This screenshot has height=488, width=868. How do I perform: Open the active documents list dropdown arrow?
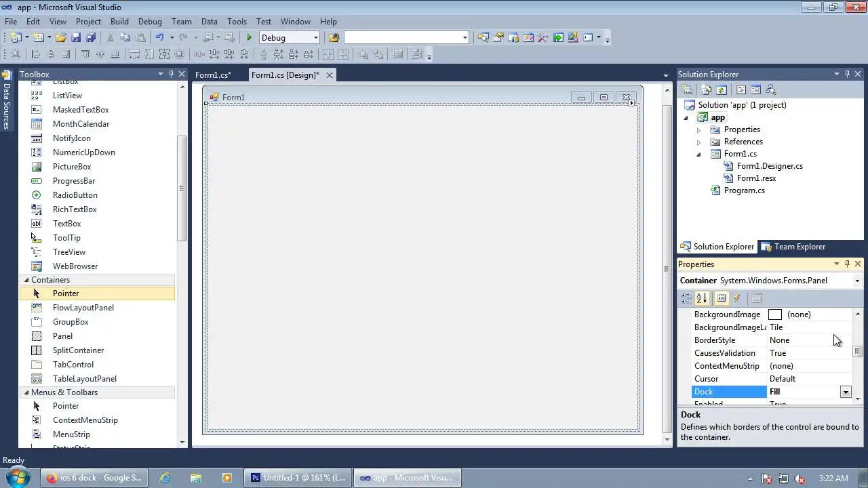pos(665,75)
